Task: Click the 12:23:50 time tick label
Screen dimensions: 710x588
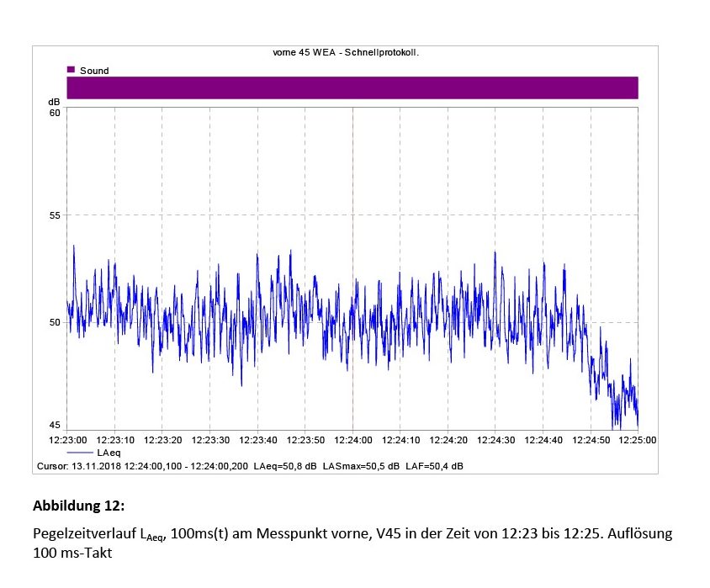Action: click(x=305, y=440)
